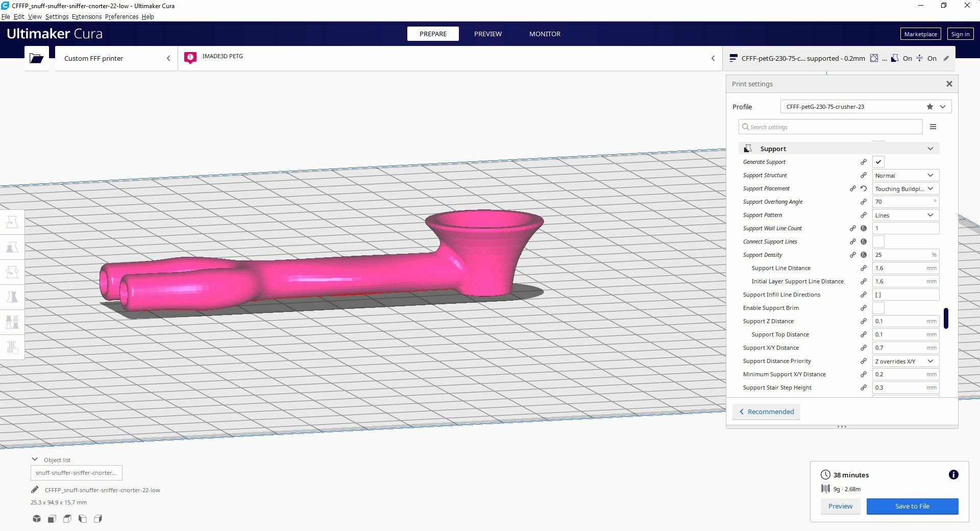Open the settings visibility hamburger menu

coord(933,127)
